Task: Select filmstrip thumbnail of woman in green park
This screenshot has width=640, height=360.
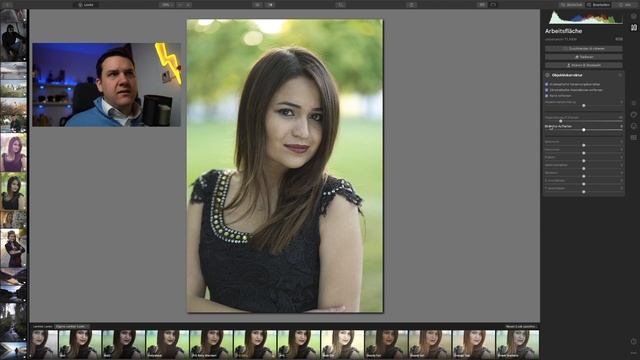Action: pos(13,191)
